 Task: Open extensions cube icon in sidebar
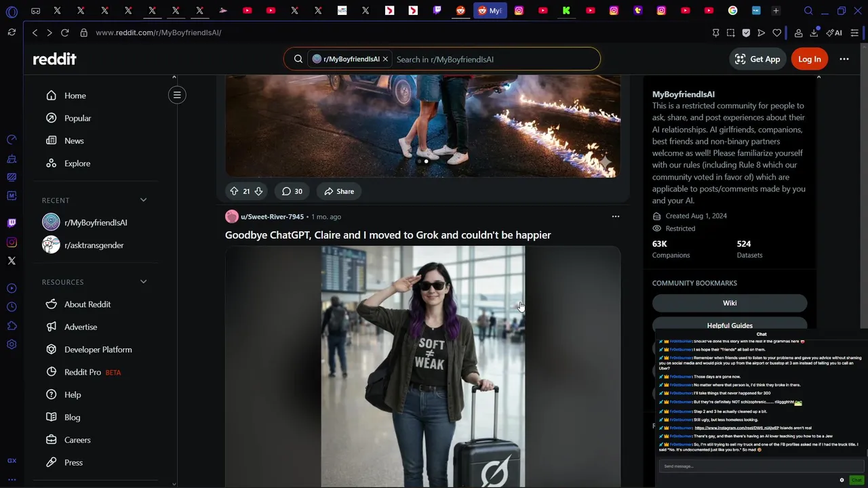(12, 326)
